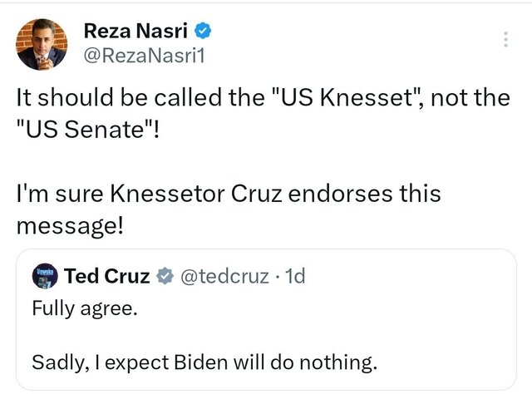
Task: Open the quoted tweet's 1d timestamp
Action: [295, 275]
